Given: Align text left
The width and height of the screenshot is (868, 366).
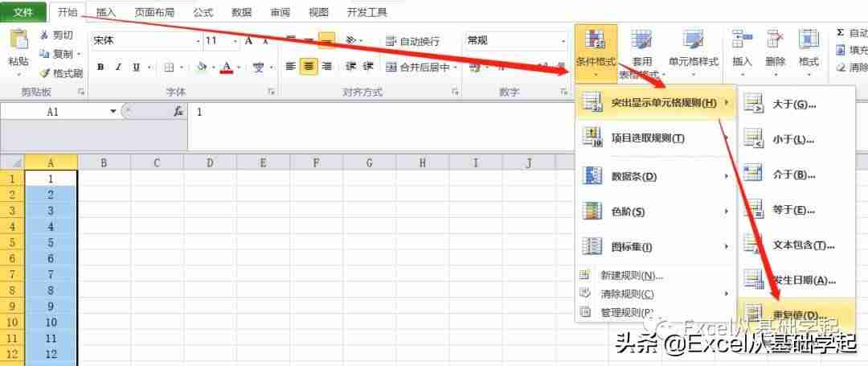Looking at the screenshot, I should [x=291, y=67].
